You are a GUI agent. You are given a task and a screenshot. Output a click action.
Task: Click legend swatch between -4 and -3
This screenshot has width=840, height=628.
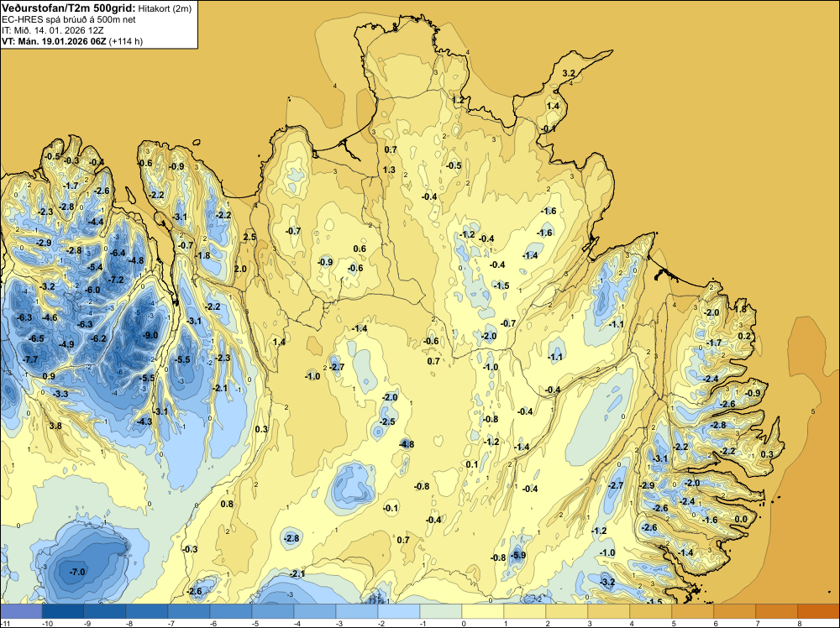click(x=314, y=611)
